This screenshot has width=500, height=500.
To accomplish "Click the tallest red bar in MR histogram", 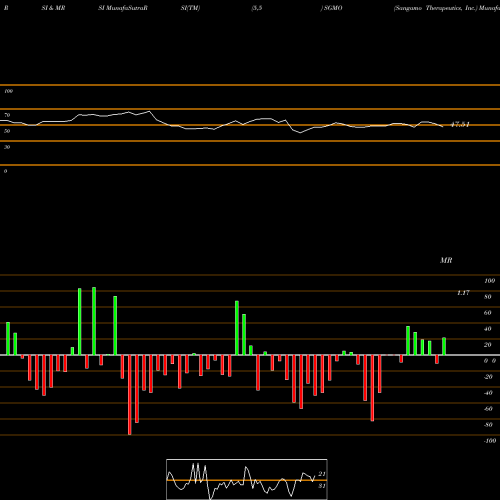I will (130, 395).
